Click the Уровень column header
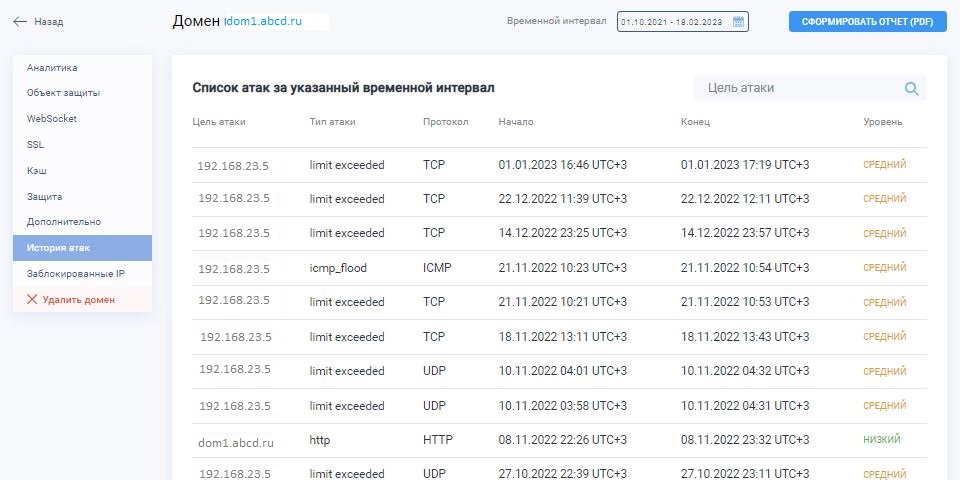 tap(882, 122)
